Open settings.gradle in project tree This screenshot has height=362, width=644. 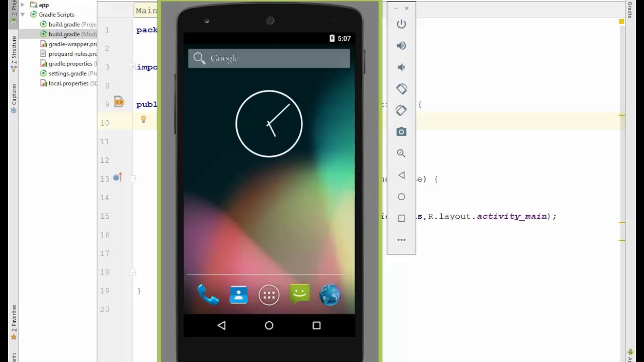[68, 73]
